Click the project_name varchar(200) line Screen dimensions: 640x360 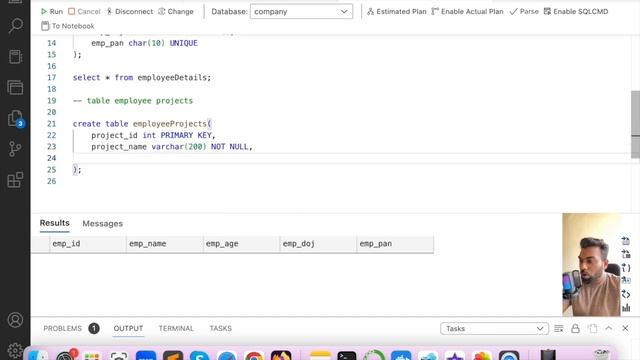click(172, 147)
